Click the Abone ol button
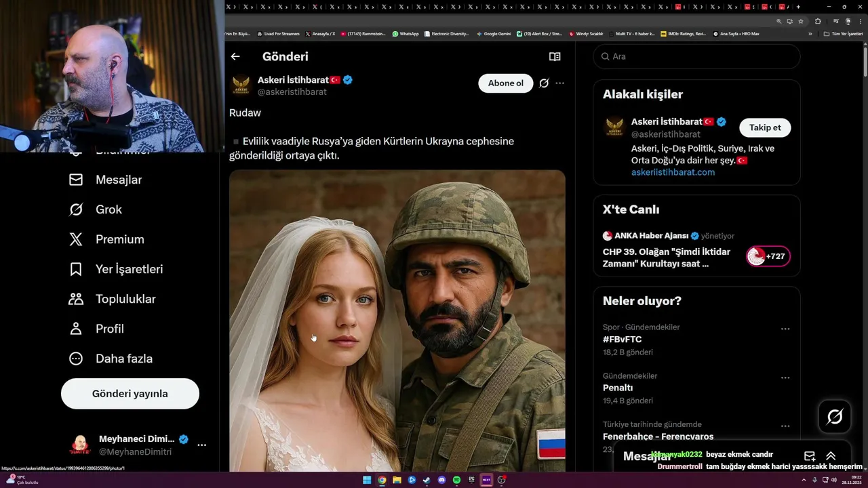The height and width of the screenshot is (488, 868). click(x=506, y=83)
